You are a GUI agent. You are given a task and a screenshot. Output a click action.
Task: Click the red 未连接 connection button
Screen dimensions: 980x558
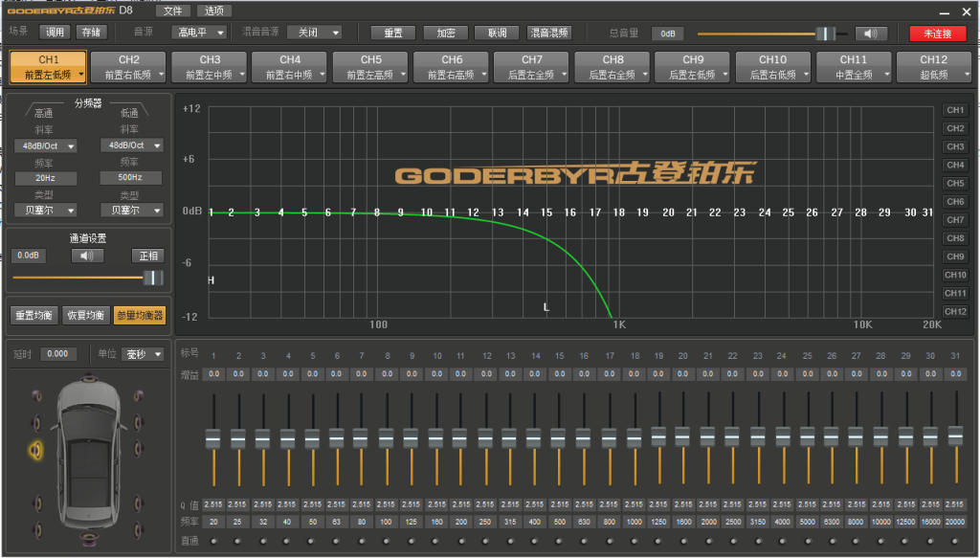[938, 33]
